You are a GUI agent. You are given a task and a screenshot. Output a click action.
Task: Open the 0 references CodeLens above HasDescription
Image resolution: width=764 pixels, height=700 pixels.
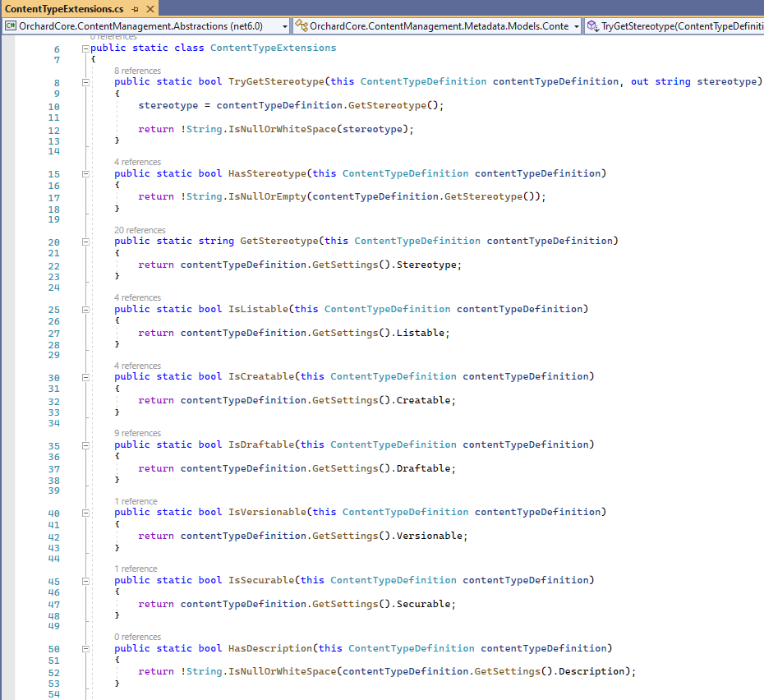(x=137, y=637)
